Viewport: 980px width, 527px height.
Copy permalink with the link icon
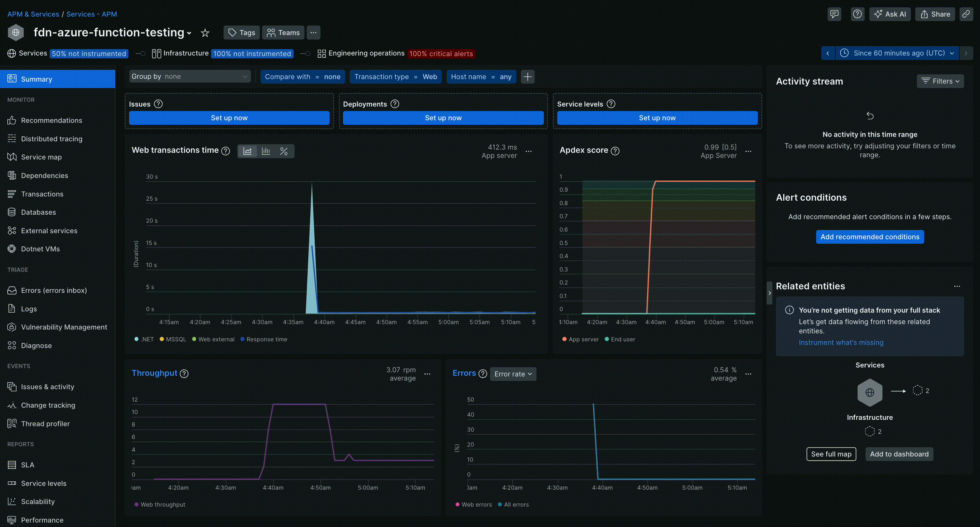pos(966,14)
